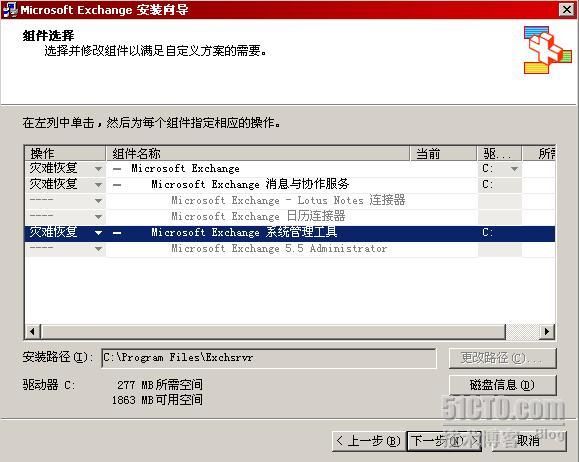Click the 下一步 (N) button
Screen dimensions: 579x462
tap(444, 441)
